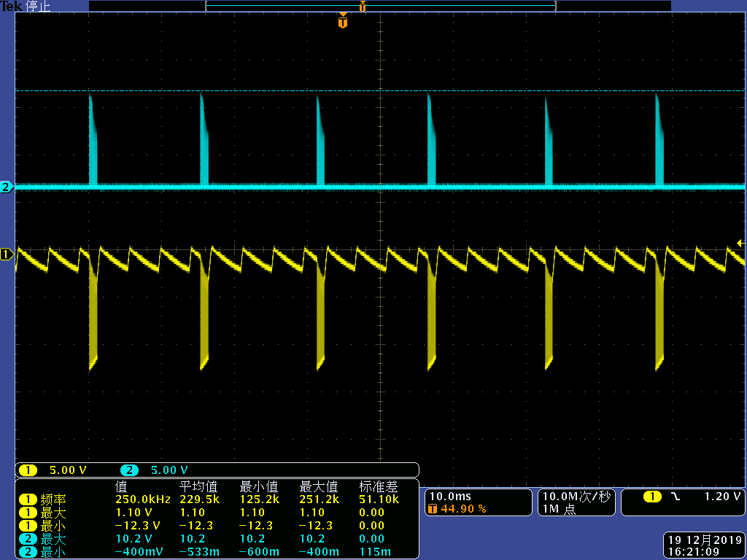Click the falling edge trigger slope icon
The image size is (747, 560).
[676, 497]
